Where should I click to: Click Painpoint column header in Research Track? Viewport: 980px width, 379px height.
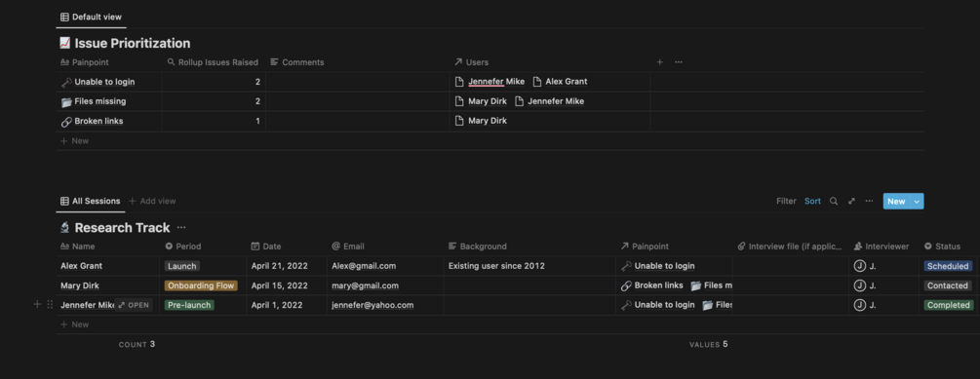coord(645,246)
